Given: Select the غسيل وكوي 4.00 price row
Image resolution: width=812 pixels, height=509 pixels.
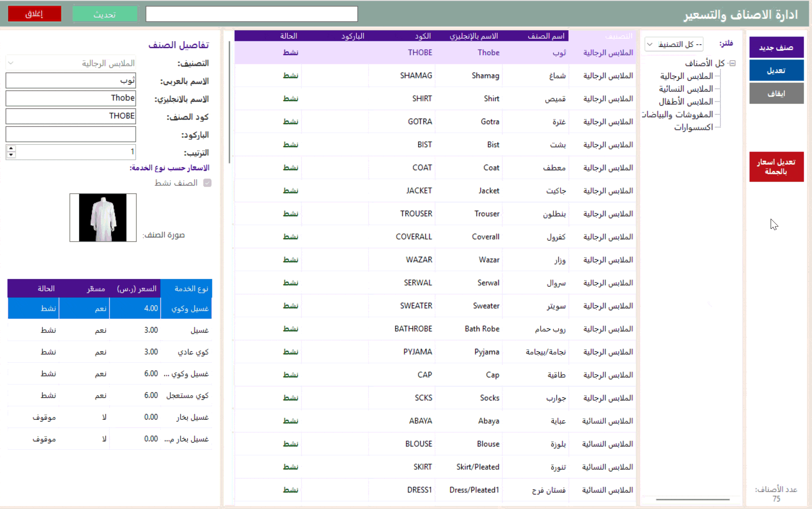Looking at the screenshot, I should [x=110, y=308].
